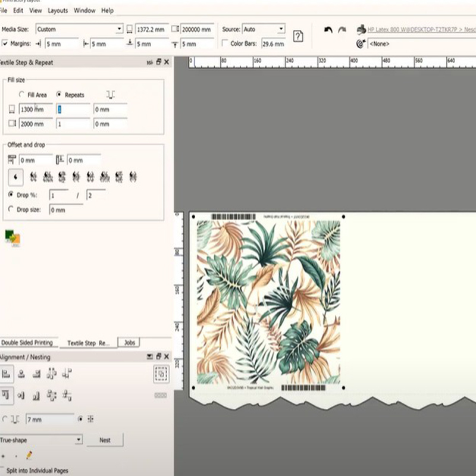Open the Help menu
This screenshot has height=476, width=476.
pos(107,11)
